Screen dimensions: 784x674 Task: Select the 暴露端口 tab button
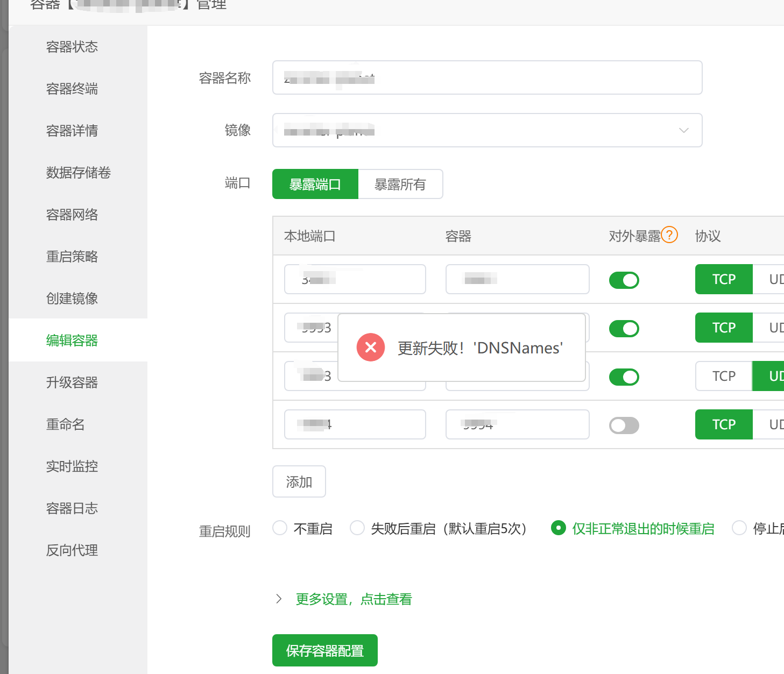[315, 184]
